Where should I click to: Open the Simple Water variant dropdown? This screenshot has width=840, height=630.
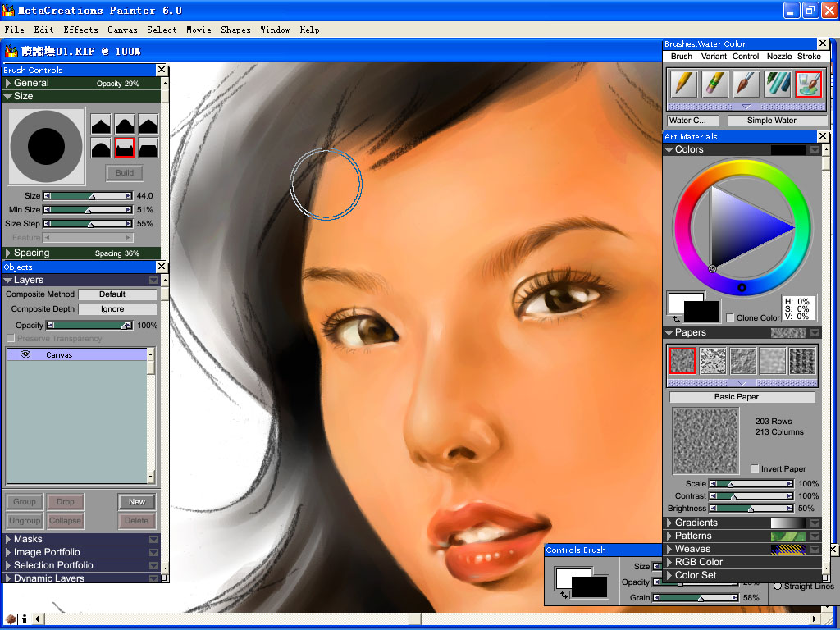pyautogui.click(x=778, y=121)
